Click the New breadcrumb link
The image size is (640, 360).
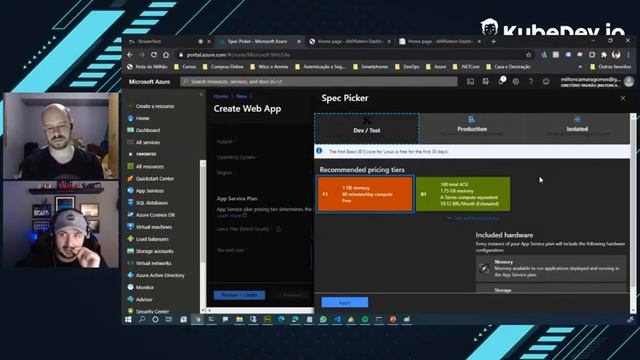click(x=242, y=96)
